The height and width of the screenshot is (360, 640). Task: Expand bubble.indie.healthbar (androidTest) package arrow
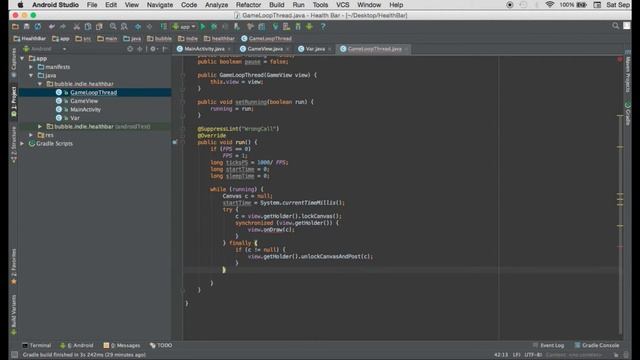click(40, 127)
